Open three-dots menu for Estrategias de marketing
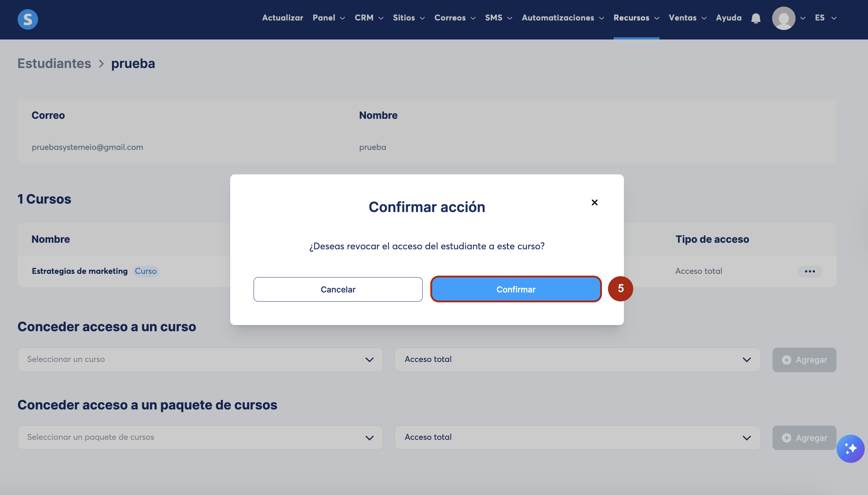The height and width of the screenshot is (495, 868). pyautogui.click(x=810, y=271)
